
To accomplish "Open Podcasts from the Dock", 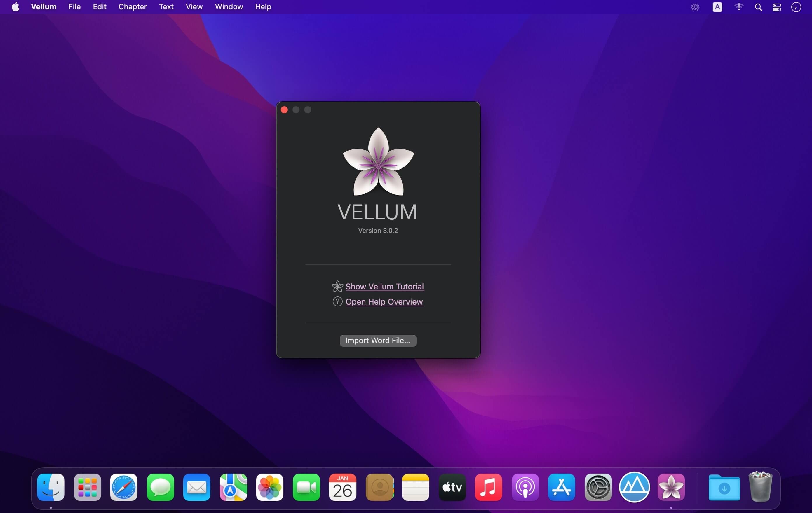I will click(x=525, y=487).
